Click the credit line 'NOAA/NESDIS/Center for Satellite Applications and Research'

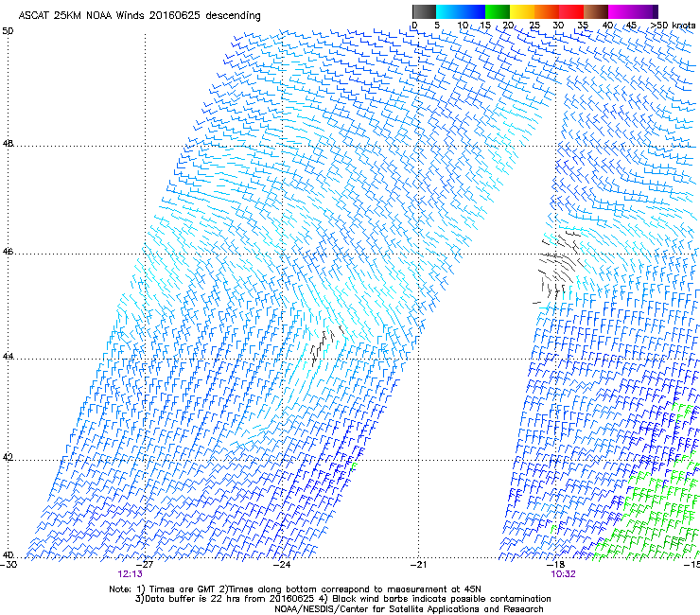pyautogui.click(x=409, y=609)
